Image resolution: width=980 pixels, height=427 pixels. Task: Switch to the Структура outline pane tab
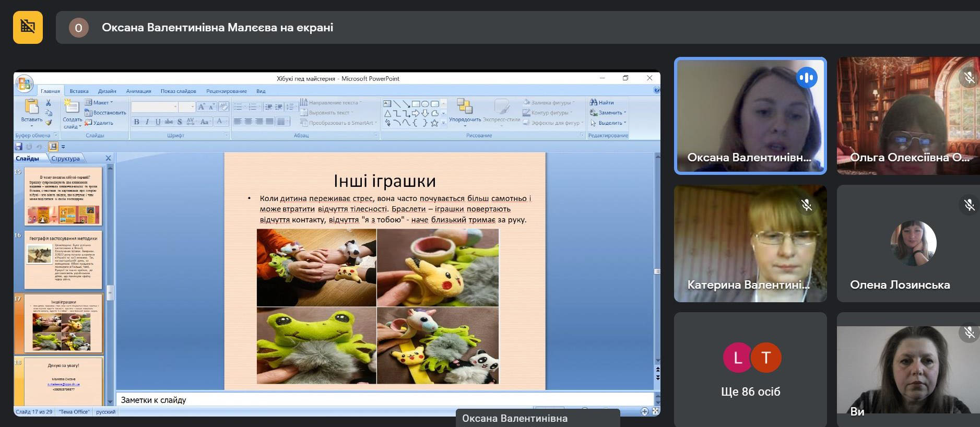(x=66, y=158)
